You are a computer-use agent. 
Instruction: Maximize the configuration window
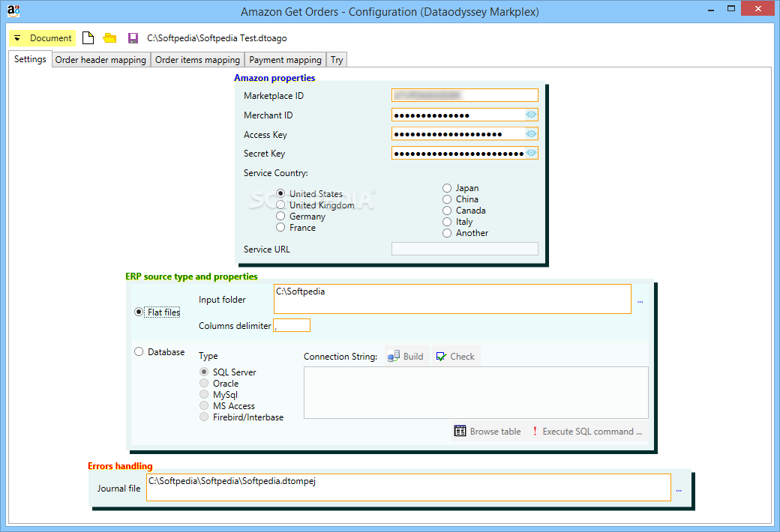click(730, 8)
